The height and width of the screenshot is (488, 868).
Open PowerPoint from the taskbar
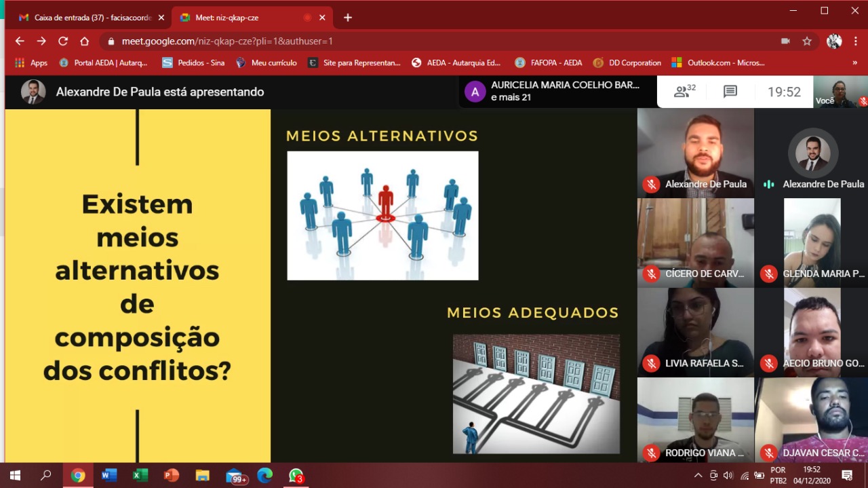[171, 476]
